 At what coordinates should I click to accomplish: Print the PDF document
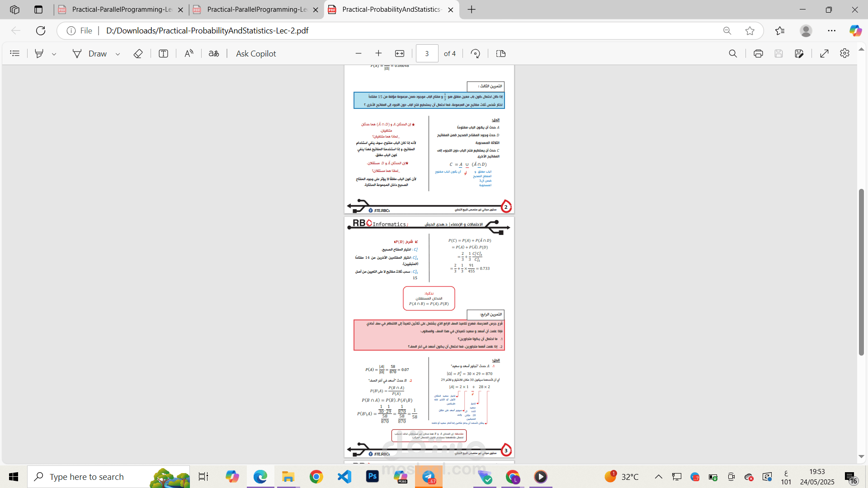pyautogui.click(x=758, y=53)
